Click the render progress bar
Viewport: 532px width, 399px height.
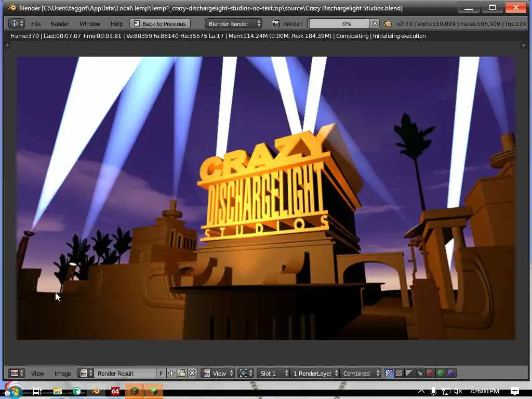pyautogui.click(x=339, y=23)
